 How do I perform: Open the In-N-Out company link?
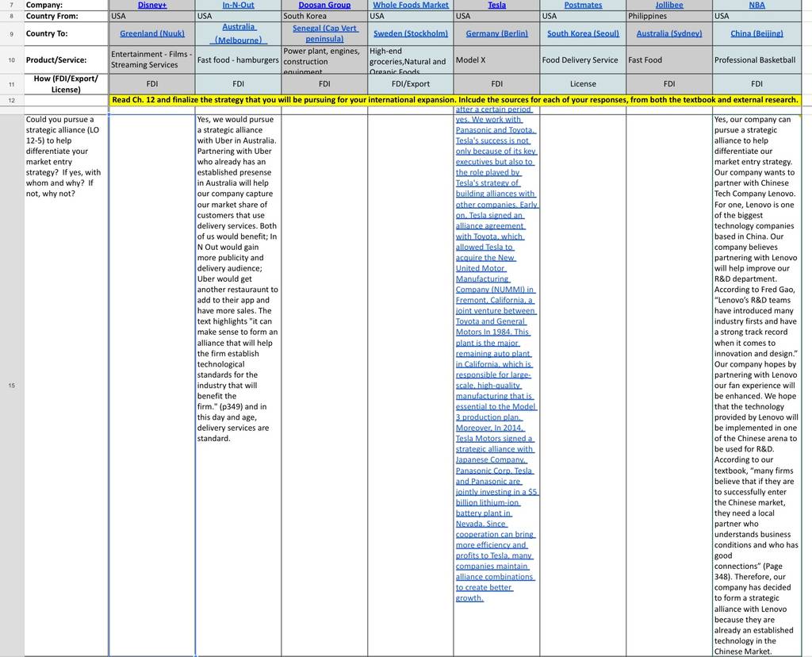[x=238, y=5]
